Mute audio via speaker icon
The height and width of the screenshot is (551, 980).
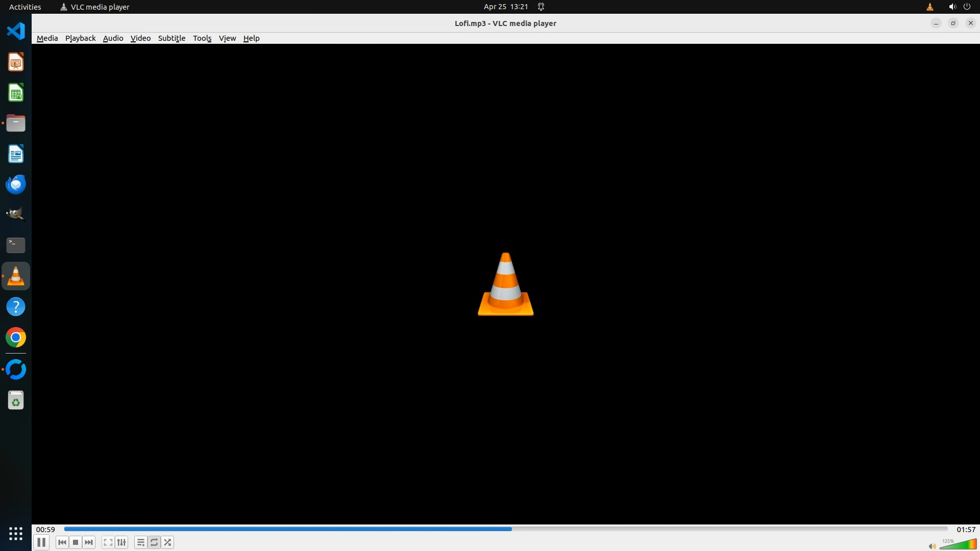[x=932, y=546]
